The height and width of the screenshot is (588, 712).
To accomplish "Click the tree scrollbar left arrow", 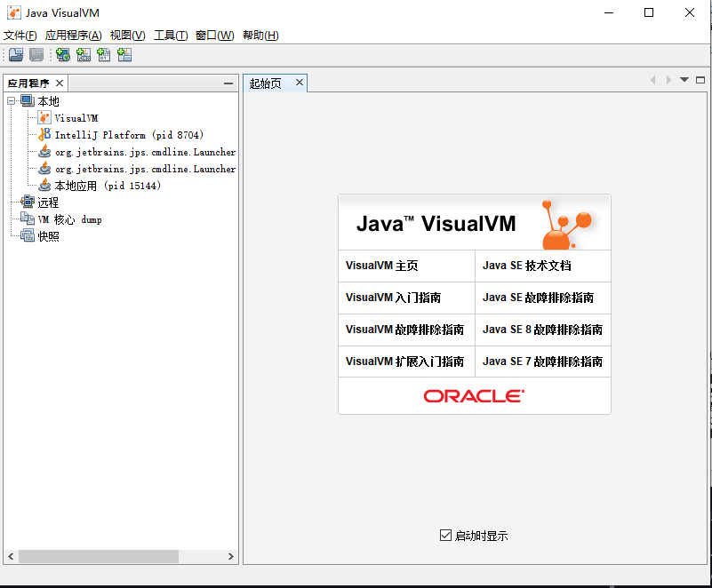I will pos(11,556).
